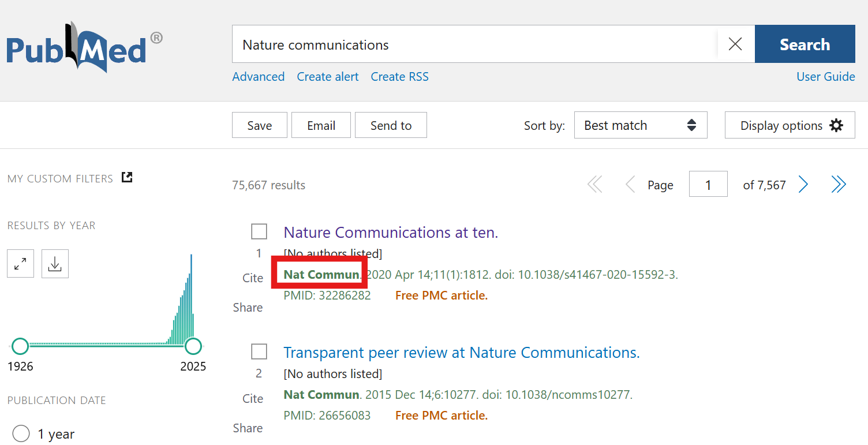Open the Send to menu
The height and width of the screenshot is (445, 868).
391,125
